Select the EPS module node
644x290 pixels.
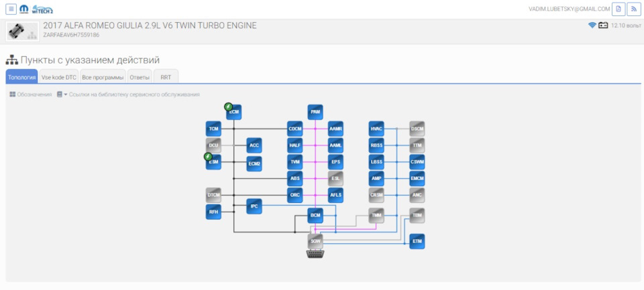point(335,162)
